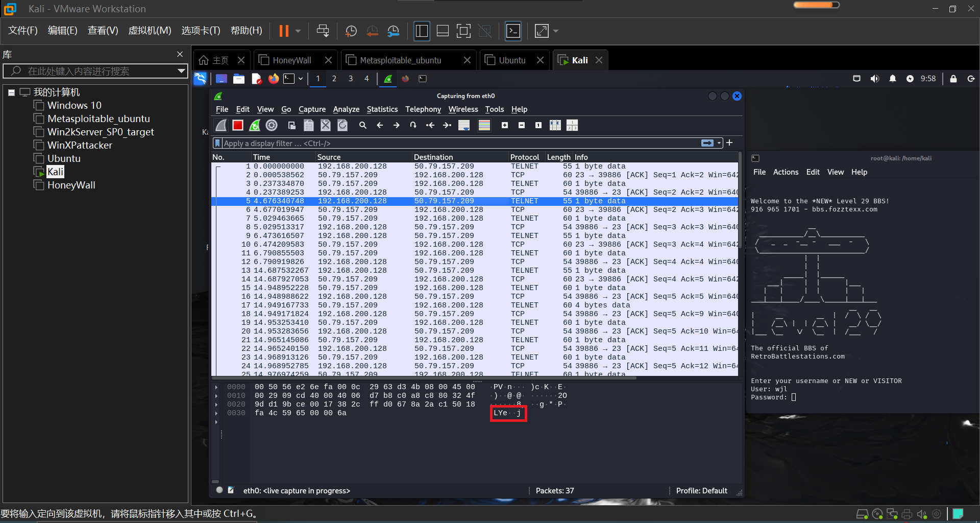This screenshot has width=980, height=523.
Task: Open Wireshark Statistics menu
Action: tap(382, 109)
